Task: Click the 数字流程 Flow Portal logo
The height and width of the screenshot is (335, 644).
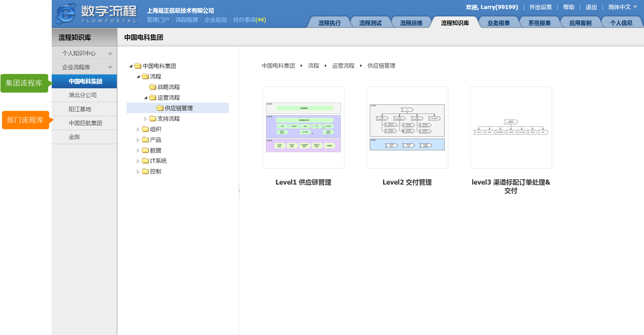Action: coord(96,14)
